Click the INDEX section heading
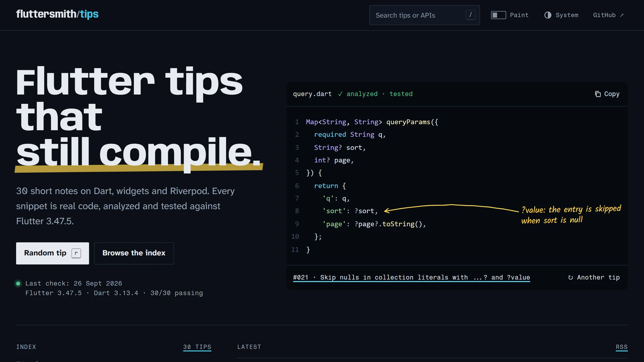Image resolution: width=644 pixels, height=362 pixels. (x=26, y=347)
